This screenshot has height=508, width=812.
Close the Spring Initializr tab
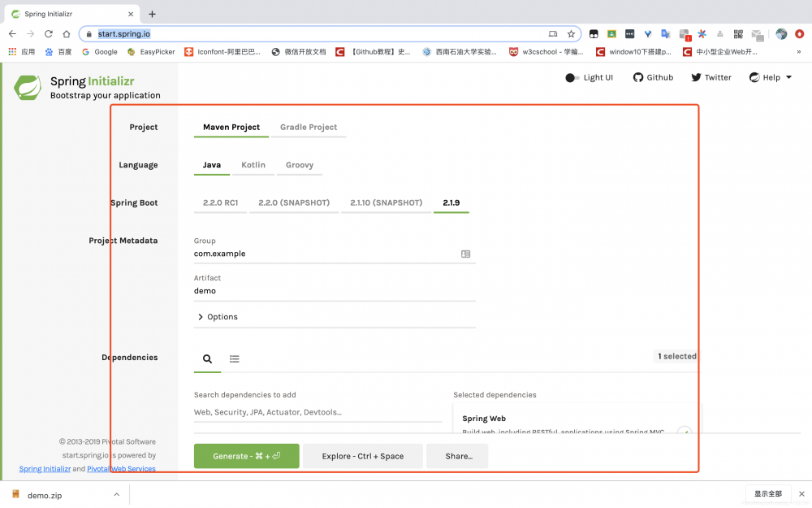click(131, 15)
